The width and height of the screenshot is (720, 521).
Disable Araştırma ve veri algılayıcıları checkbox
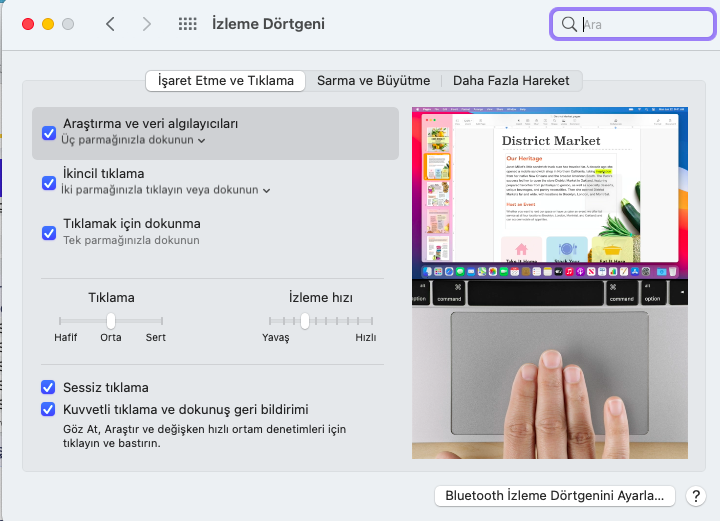[x=49, y=133]
